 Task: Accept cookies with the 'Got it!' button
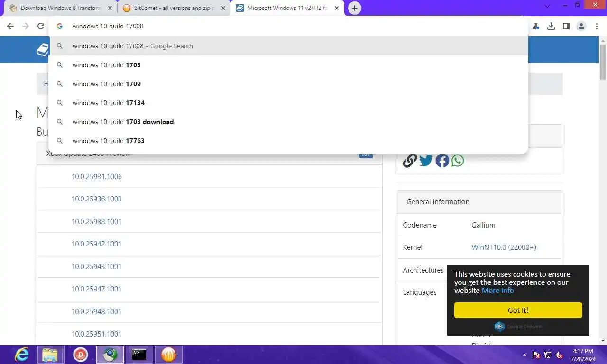click(518, 310)
